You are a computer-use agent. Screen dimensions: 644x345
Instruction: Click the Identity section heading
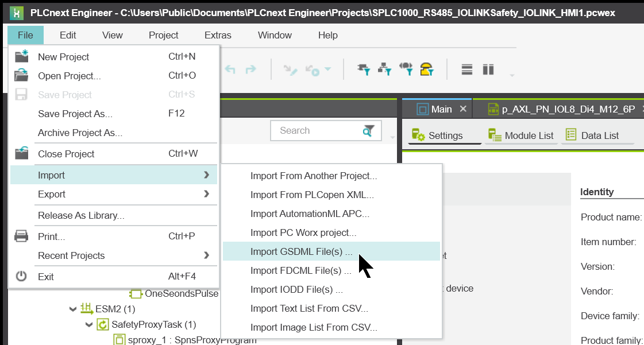tap(597, 192)
